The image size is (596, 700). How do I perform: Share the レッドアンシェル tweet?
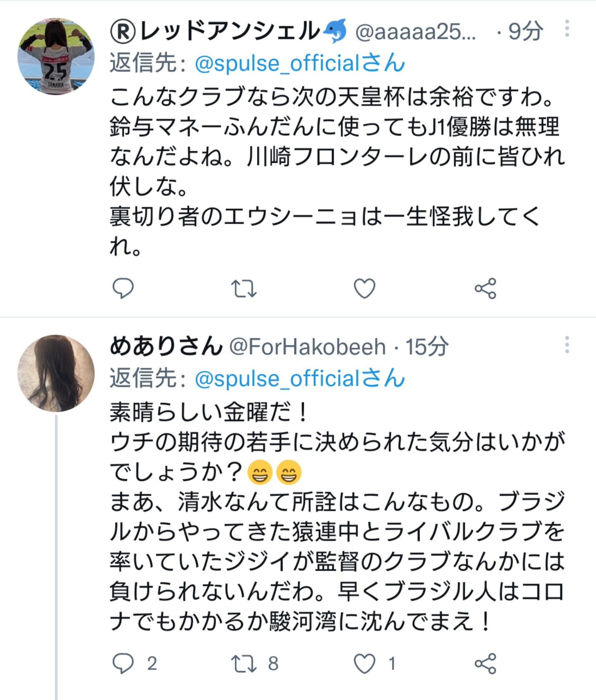pos(485,289)
